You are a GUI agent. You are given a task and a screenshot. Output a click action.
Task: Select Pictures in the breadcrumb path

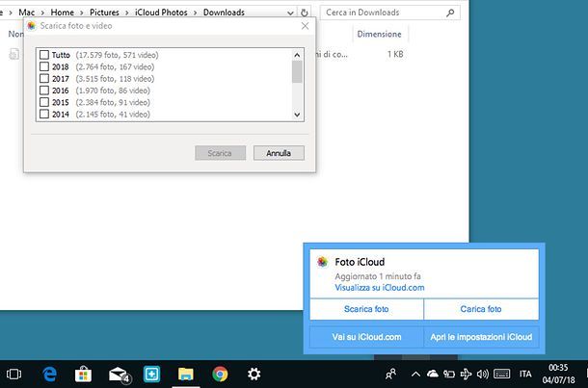coord(104,13)
